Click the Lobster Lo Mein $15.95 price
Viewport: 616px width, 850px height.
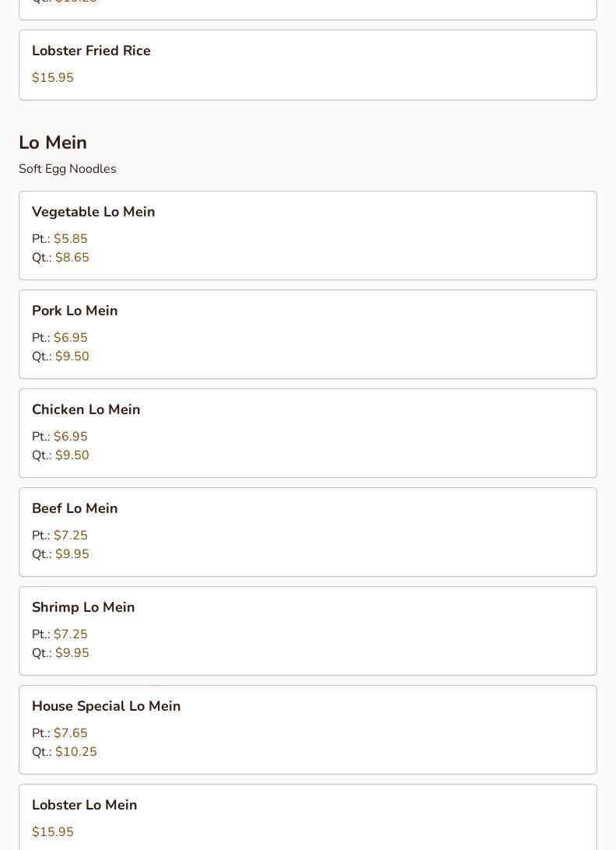pos(53,832)
